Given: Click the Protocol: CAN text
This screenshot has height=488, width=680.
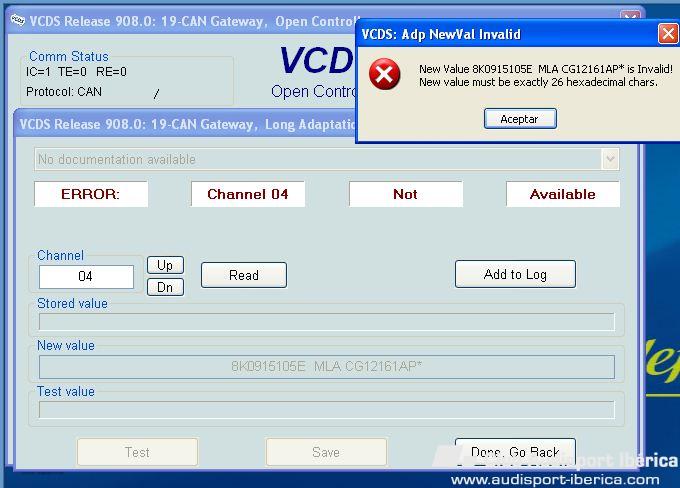Looking at the screenshot, I should (64, 92).
